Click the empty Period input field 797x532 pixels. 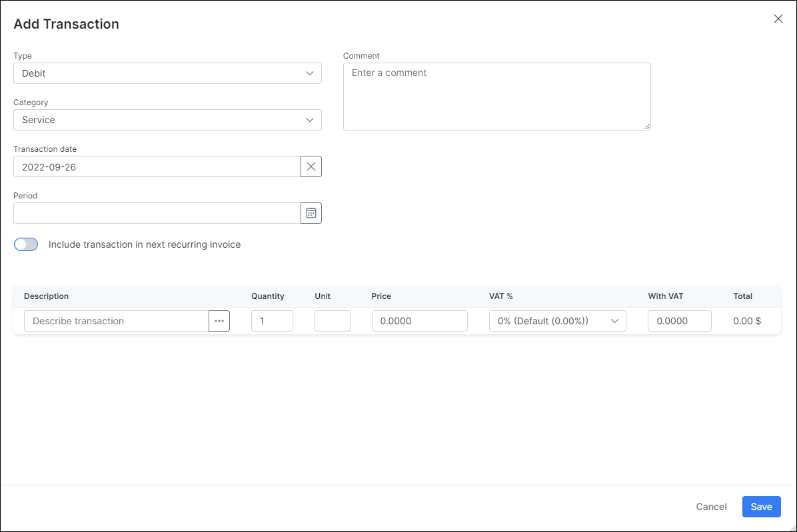[x=157, y=212]
